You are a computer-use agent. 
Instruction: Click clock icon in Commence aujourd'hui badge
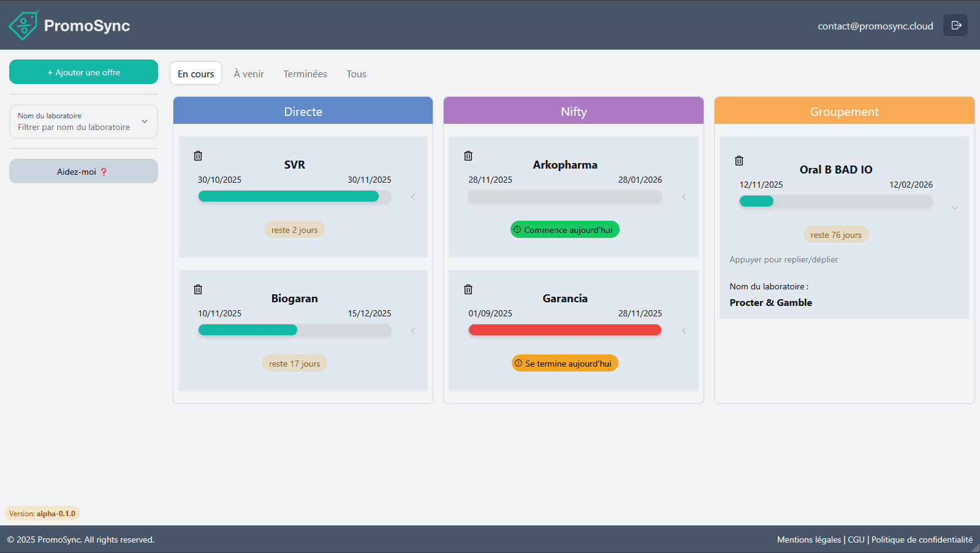[517, 229]
